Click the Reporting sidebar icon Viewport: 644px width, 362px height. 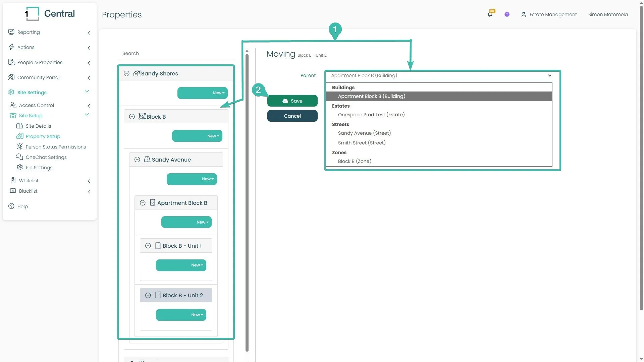11,32
